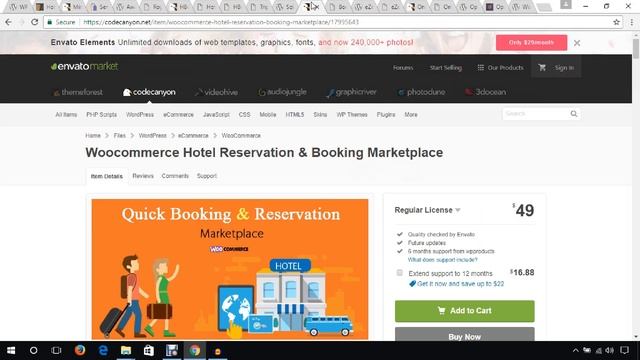Switch to the audiojungle marketplace
Image resolution: width=640 pixels, height=360 pixels.
click(282, 92)
